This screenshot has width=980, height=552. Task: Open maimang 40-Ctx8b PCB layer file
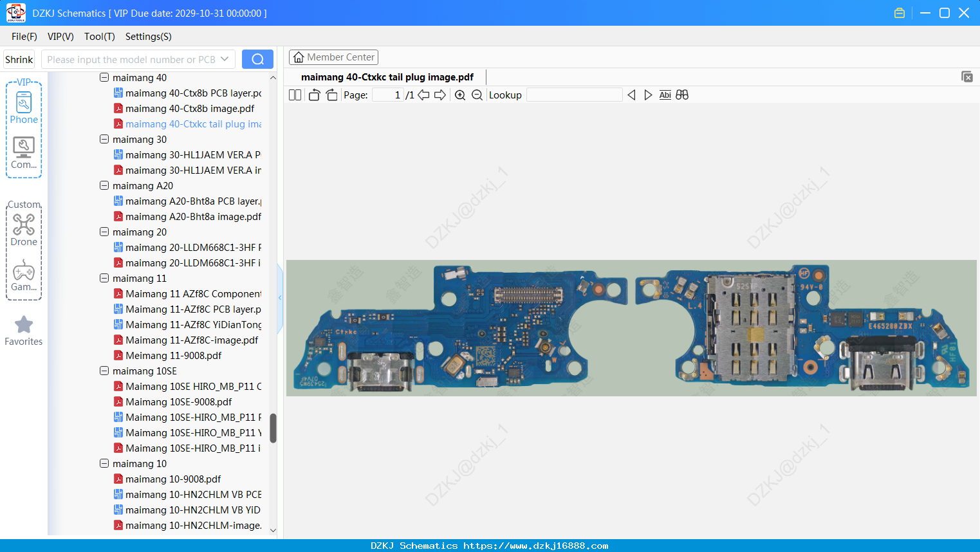(188, 93)
